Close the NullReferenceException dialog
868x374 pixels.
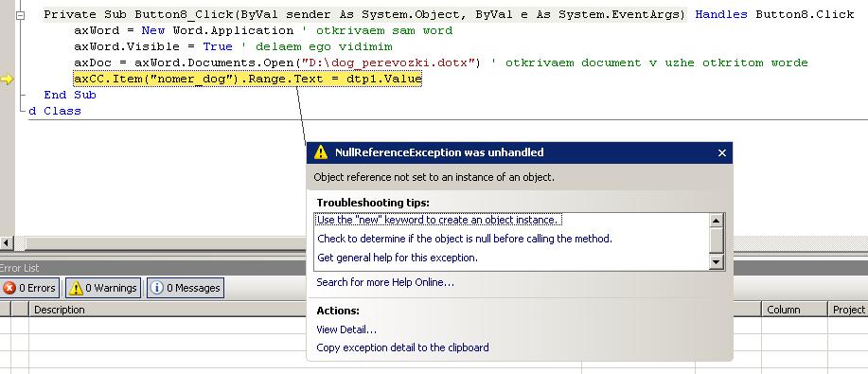coord(722,153)
